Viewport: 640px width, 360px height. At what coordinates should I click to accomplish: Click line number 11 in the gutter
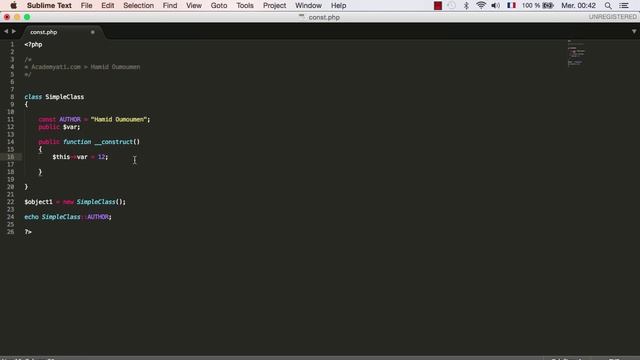pos(10,119)
